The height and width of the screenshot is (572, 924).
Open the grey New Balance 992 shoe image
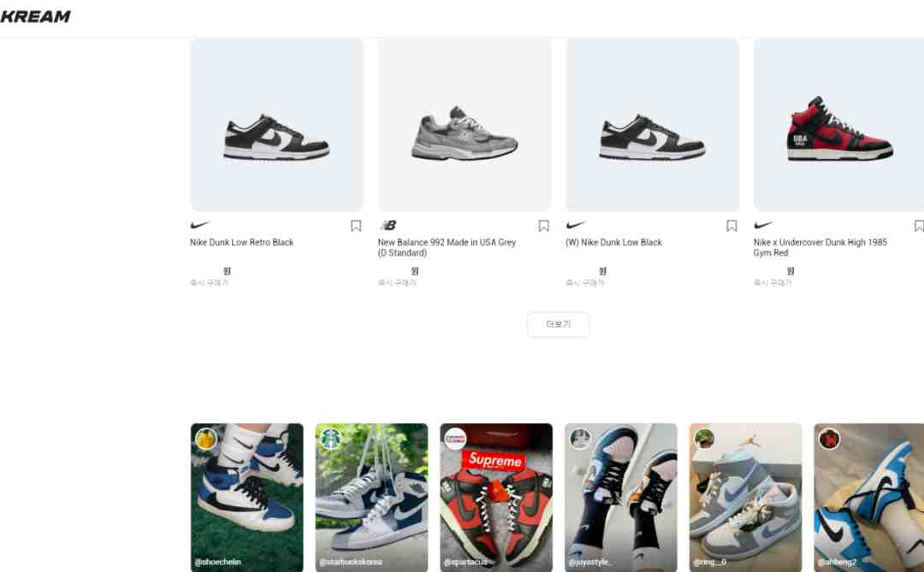pos(465,125)
